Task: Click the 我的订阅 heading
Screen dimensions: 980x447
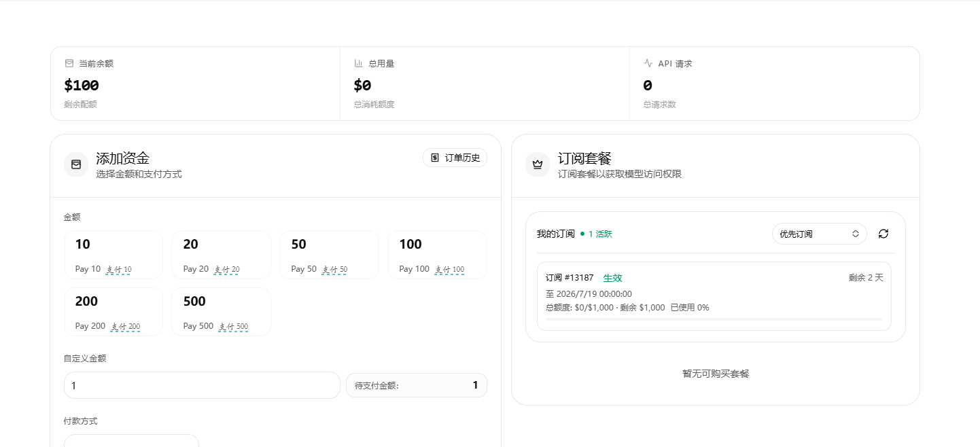Action: [556, 234]
